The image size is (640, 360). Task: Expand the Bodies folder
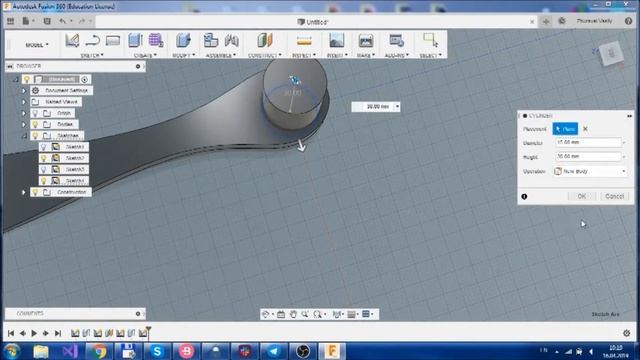[24, 124]
